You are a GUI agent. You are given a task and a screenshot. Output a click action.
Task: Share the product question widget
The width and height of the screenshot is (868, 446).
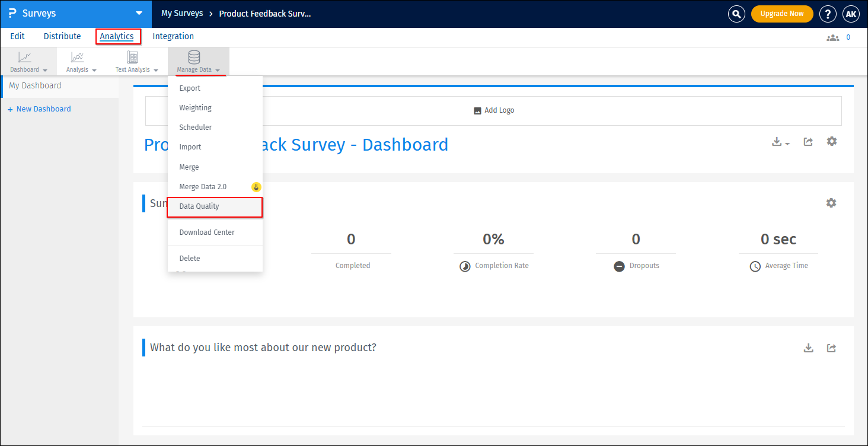[831, 348]
